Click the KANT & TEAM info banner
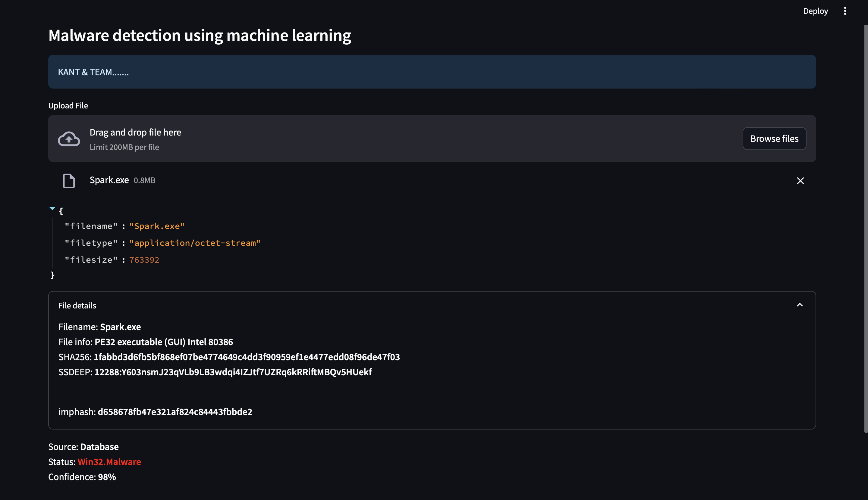This screenshot has width=868, height=500. 432,72
